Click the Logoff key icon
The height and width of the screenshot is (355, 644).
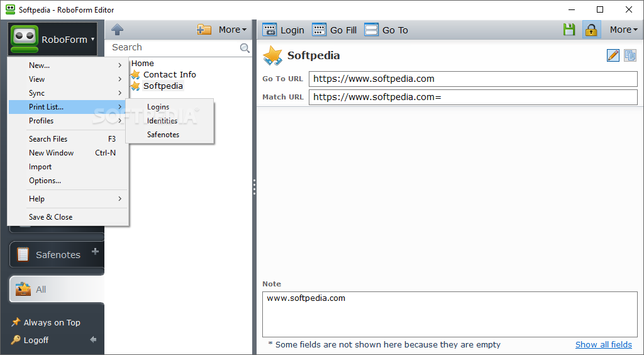[x=16, y=340]
